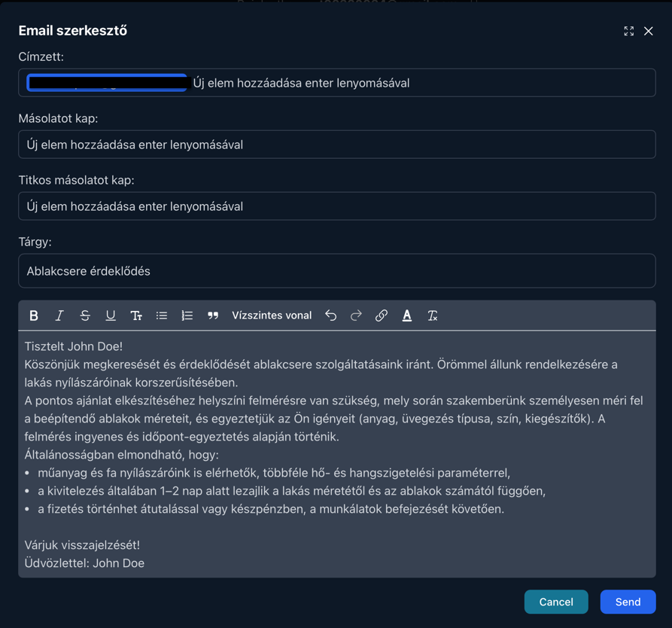Cancel the email draft
Image resolution: width=672 pixels, height=628 pixels.
click(x=556, y=602)
